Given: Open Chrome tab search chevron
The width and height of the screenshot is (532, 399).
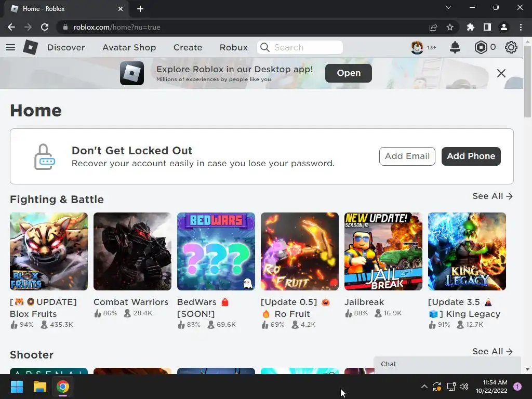Looking at the screenshot, I should (x=448, y=7).
